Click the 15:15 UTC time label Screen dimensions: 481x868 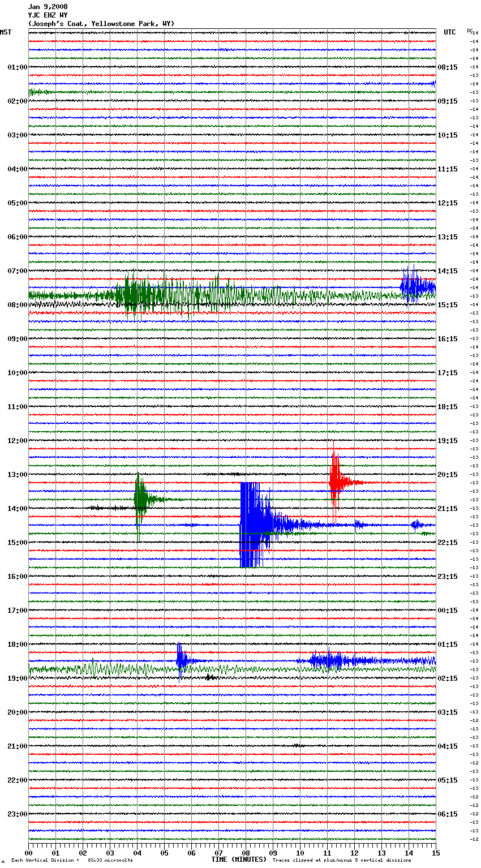pyautogui.click(x=448, y=305)
